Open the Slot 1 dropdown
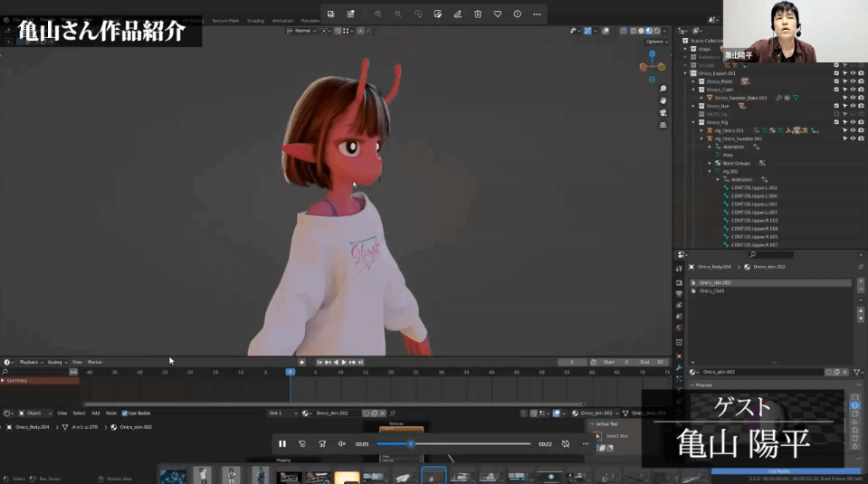Image resolution: width=868 pixels, height=484 pixels. pyautogui.click(x=282, y=413)
